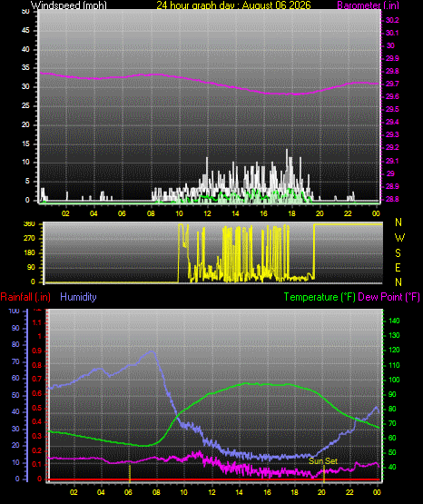Click the N letter beside the 360 level

(398, 222)
